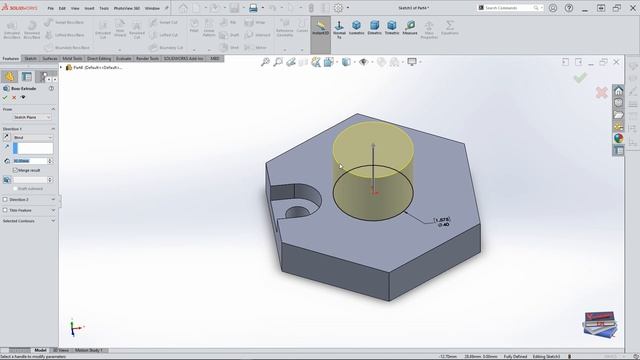Click the Zoom to Fit magnifier icon
The image size is (640, 360).
[265, 62]
